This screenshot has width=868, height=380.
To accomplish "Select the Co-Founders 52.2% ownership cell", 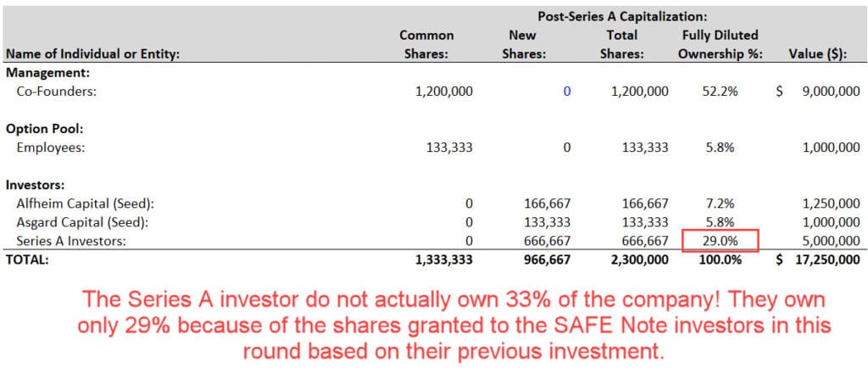I will point(720,92).
